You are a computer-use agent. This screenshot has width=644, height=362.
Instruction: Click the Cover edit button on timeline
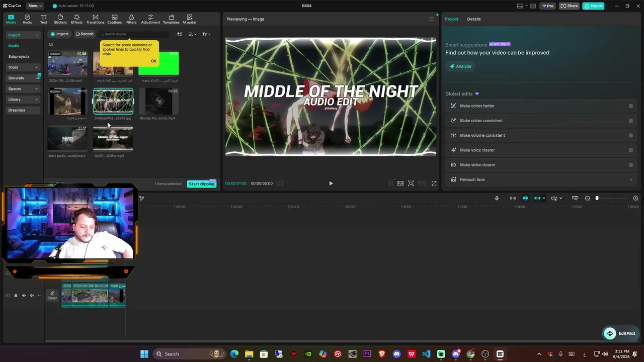[52, 296]
